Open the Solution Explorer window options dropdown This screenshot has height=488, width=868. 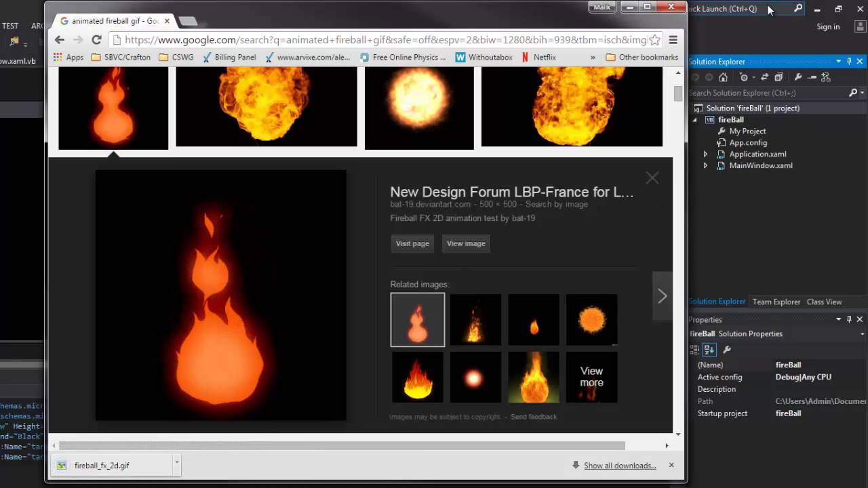[x=838, y=62]
